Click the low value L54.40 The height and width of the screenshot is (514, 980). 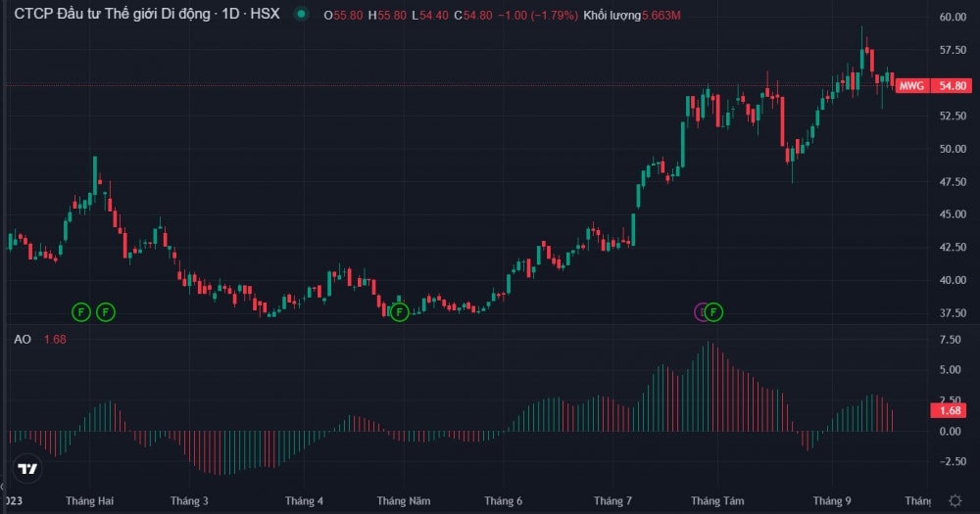430,15
